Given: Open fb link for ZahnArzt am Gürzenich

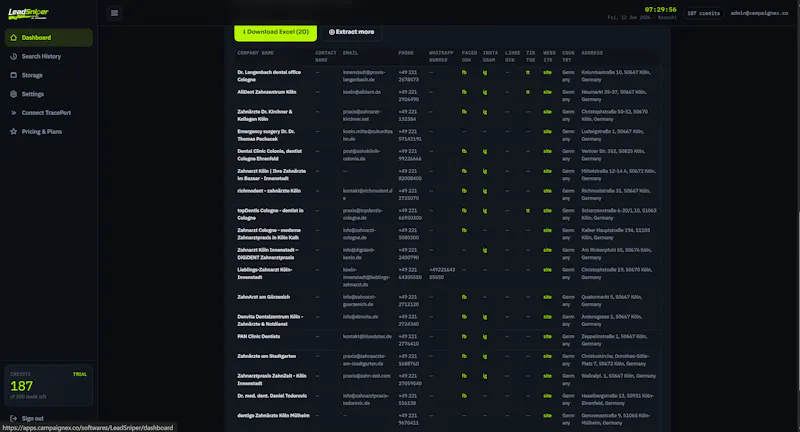Looking at the screenshot, I should pyautogui.click(x=464, y=297).
